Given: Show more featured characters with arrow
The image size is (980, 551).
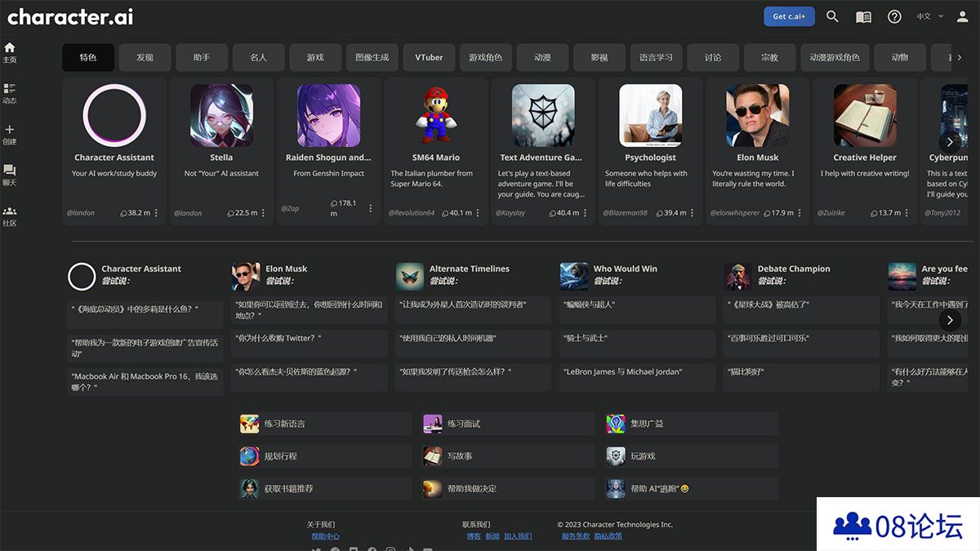Looking at the screenshot, I should pos(950,141).
